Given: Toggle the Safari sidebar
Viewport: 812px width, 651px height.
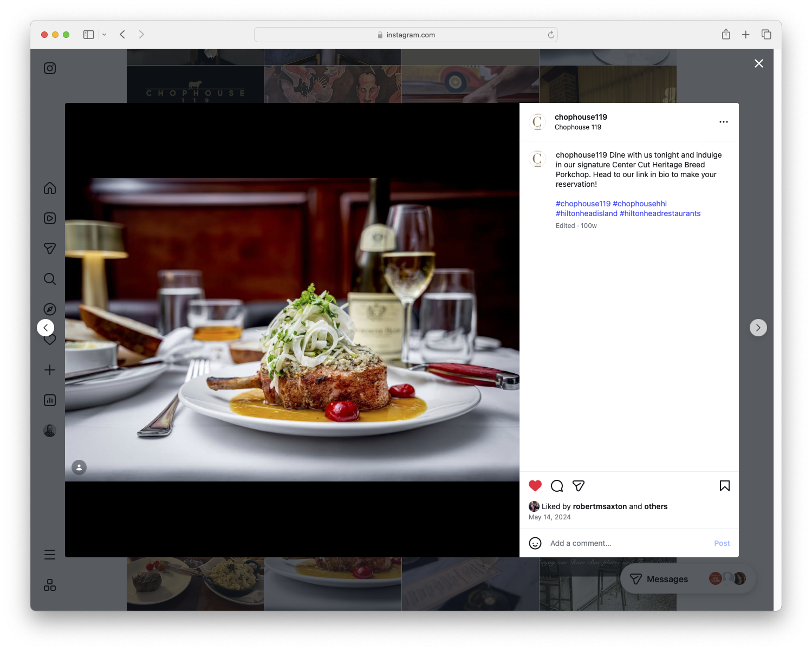Looking at the screenshot, I should pyautogui.click(x=88, y=34).
